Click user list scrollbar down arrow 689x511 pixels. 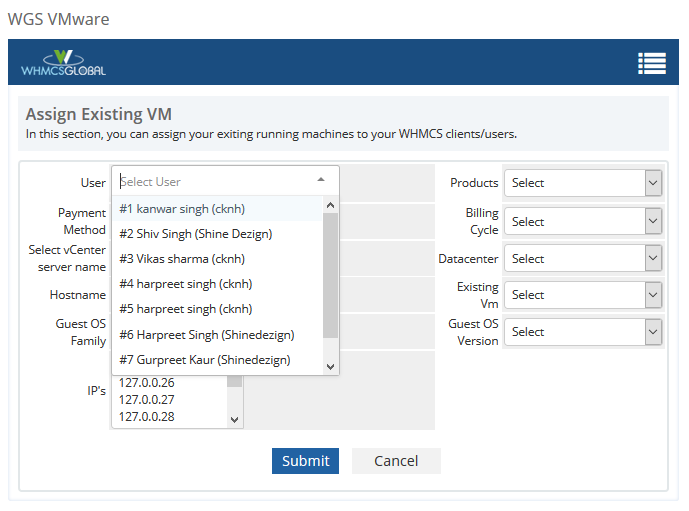tap(331, 367)
